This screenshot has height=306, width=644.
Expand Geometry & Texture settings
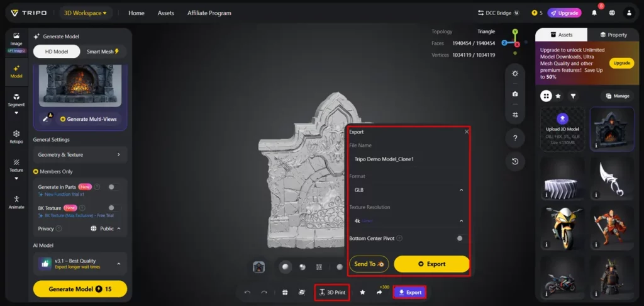pos(80,155)
